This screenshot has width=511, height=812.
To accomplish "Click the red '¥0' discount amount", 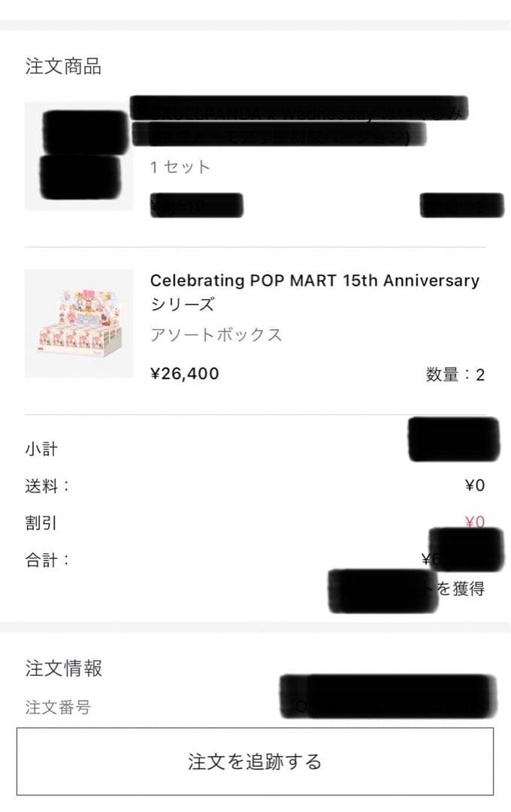I will (473, 520).
